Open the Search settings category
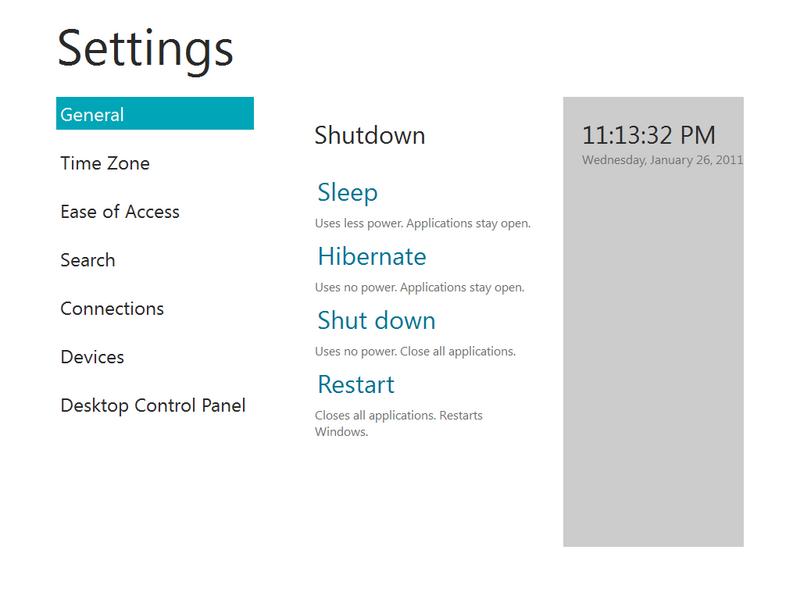The width and height of the screenshot is (800, 600). coord(88,260)
